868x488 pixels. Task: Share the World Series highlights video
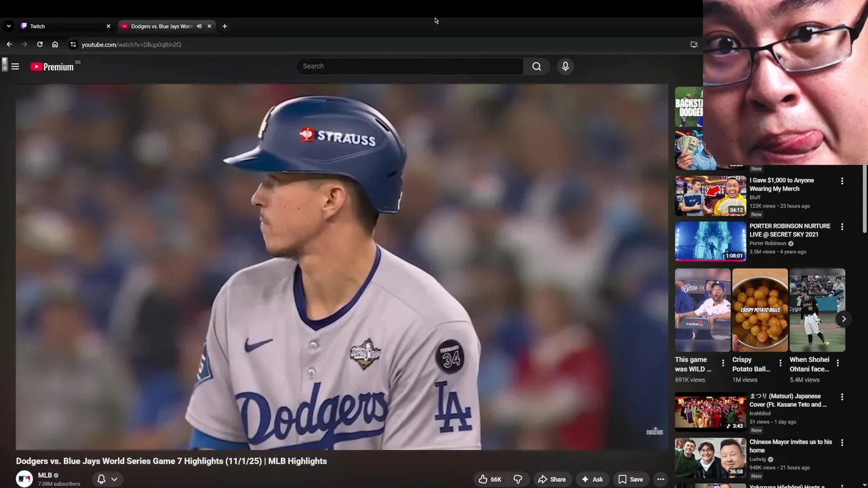(551, 479)
